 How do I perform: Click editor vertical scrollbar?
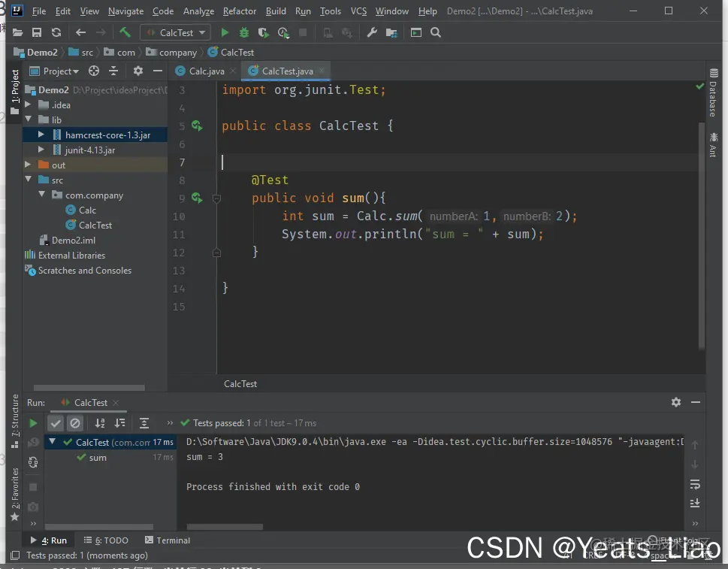(702, 235)
